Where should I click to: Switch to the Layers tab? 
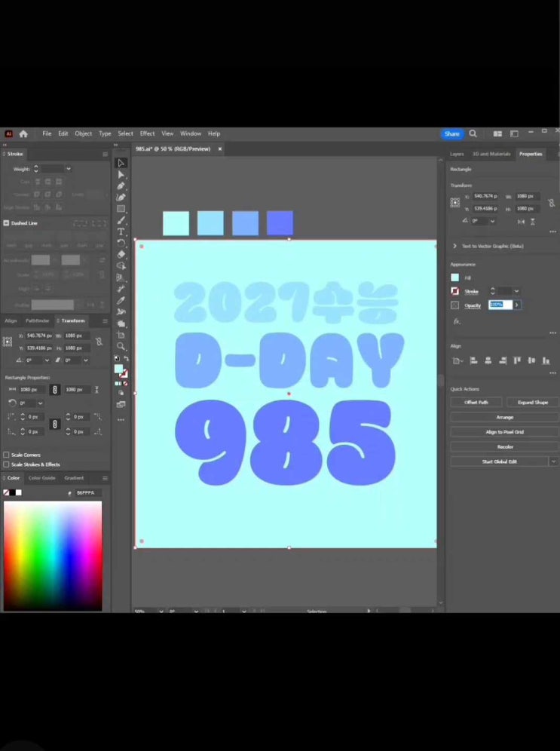[457, 154]
